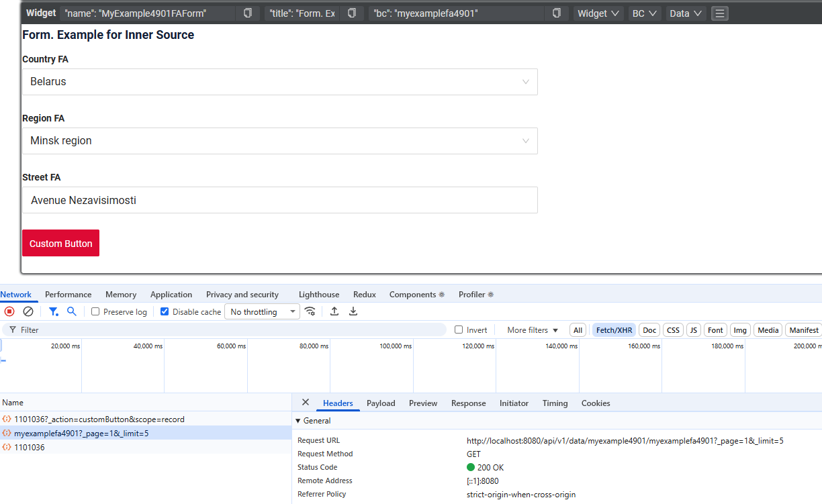Screen dimensions: 822x504
Task: Click the import HAR upload icon
Action: point(334,311)
